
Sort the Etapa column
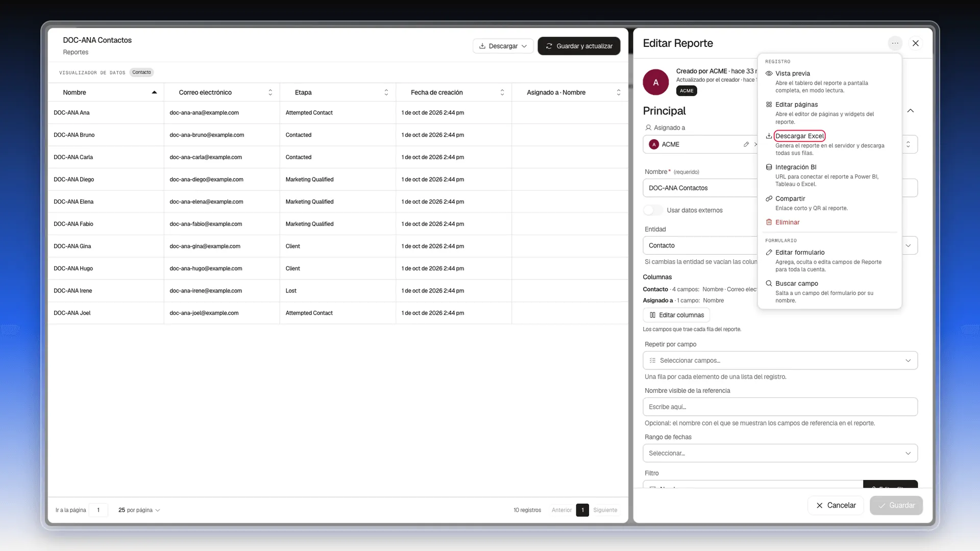(x=386, y=92)
